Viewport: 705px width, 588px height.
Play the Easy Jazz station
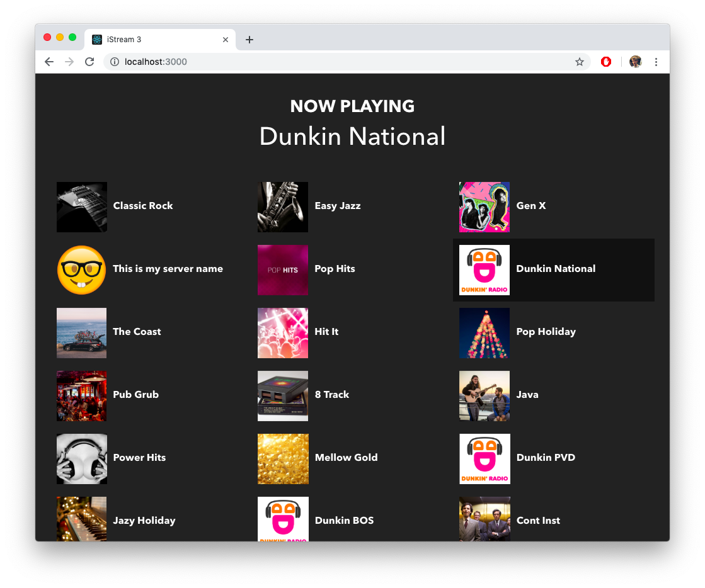tap(338, 206)
